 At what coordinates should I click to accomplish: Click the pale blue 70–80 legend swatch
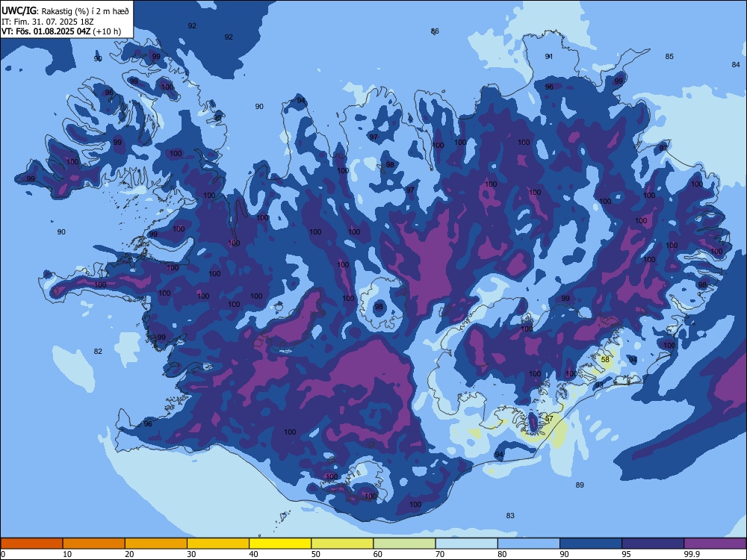tap(466, 544)
